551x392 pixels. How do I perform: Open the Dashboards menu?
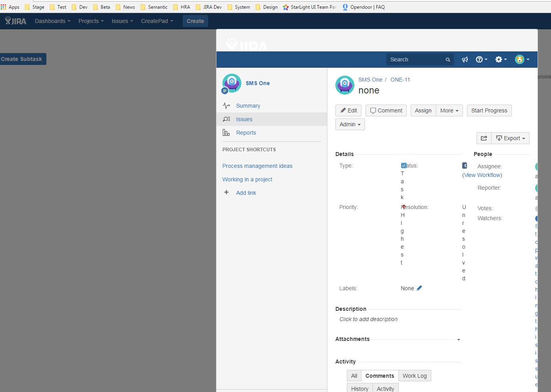tap(52, 21)
